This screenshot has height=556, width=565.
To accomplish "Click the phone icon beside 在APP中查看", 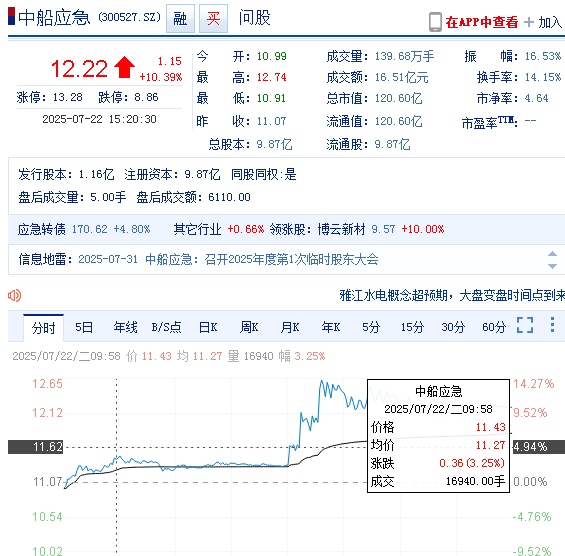I will (x=435, y=22).
